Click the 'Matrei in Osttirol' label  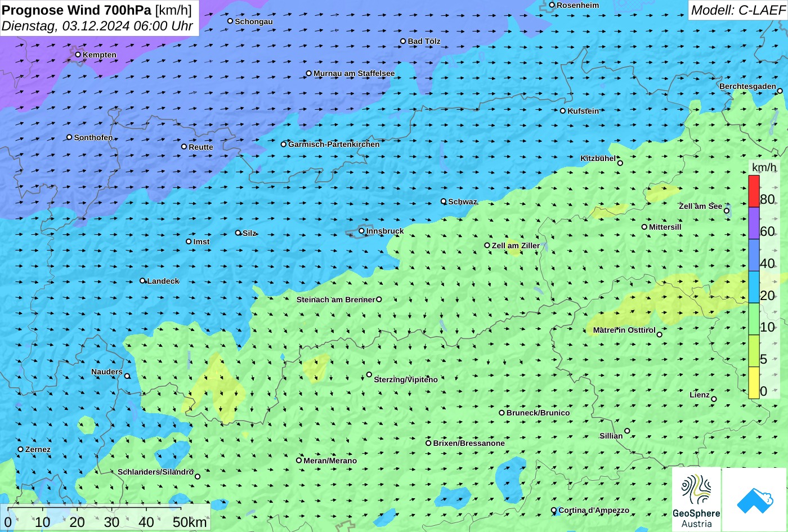pos(624,330)
